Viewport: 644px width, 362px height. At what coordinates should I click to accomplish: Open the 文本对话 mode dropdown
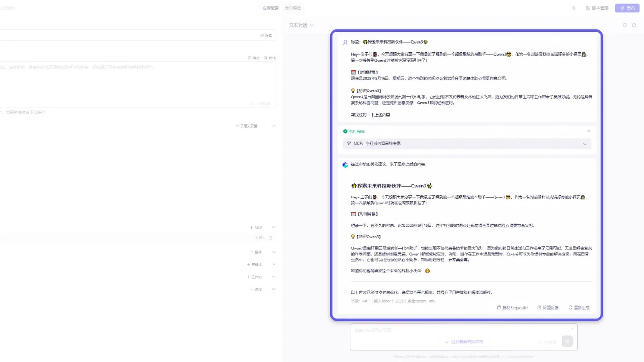[x=301, y=25]
